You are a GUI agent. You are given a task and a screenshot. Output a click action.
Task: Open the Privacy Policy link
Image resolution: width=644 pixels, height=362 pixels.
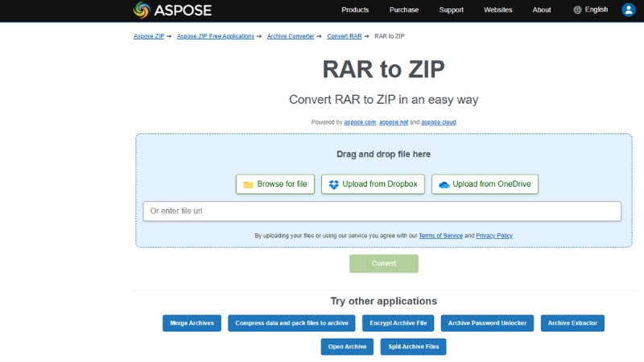pos(494,236)
